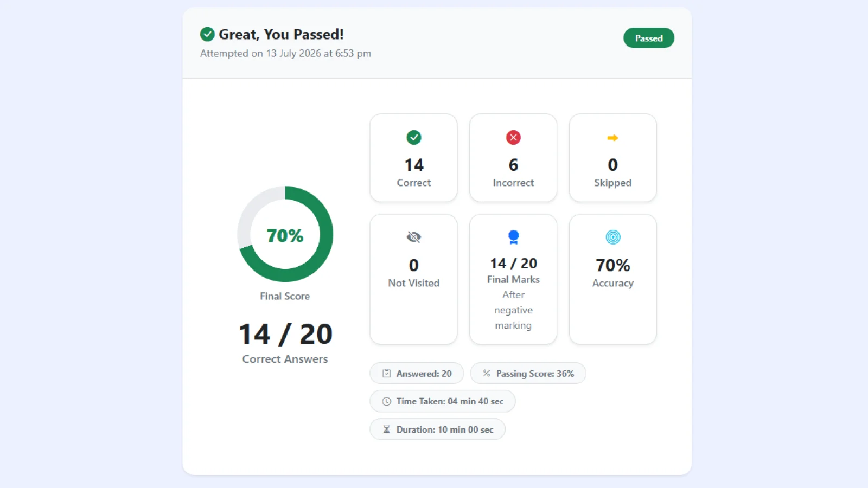
Task: Click the green Passed badge
Action: [x=649, y=38]
